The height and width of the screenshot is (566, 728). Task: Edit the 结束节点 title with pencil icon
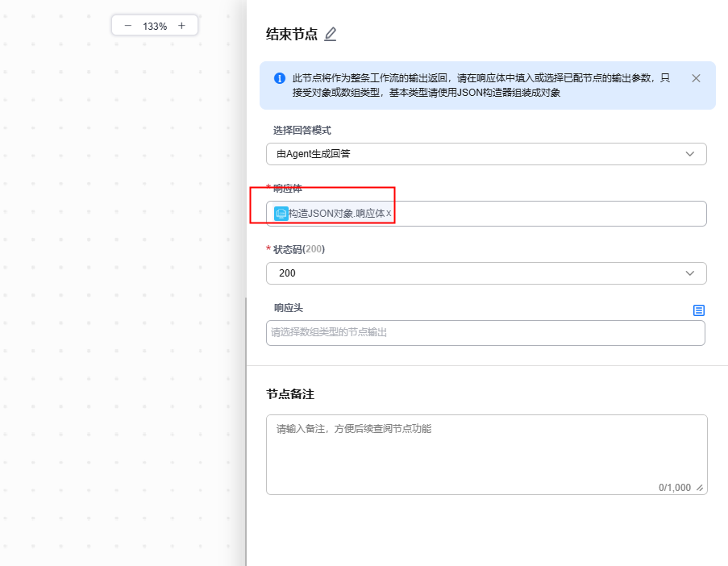point(330,34)
